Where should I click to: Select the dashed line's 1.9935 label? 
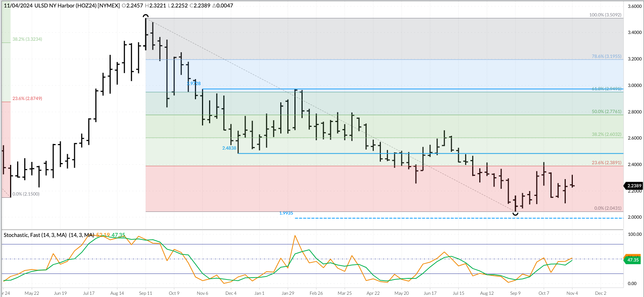[286, 213]
